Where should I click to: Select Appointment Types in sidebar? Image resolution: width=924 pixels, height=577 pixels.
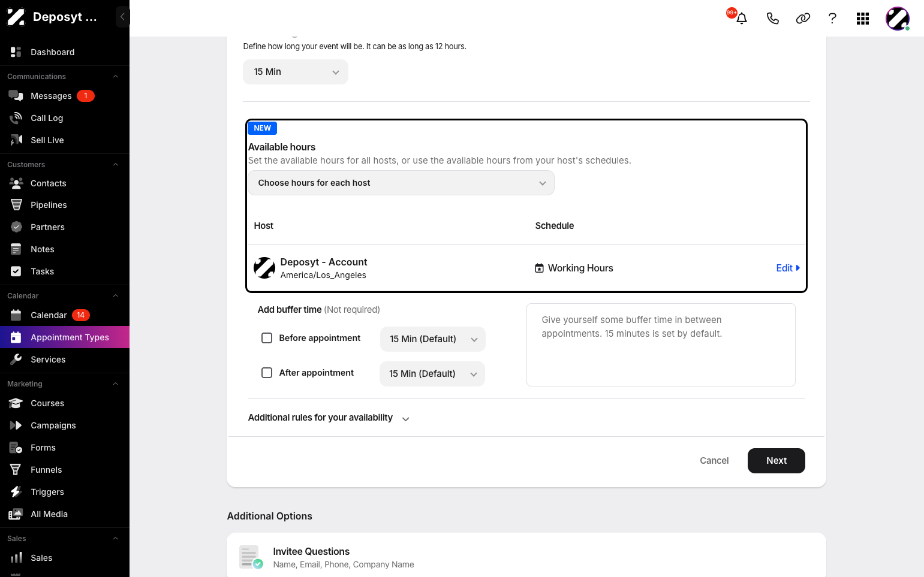click(x=65, y=337)
